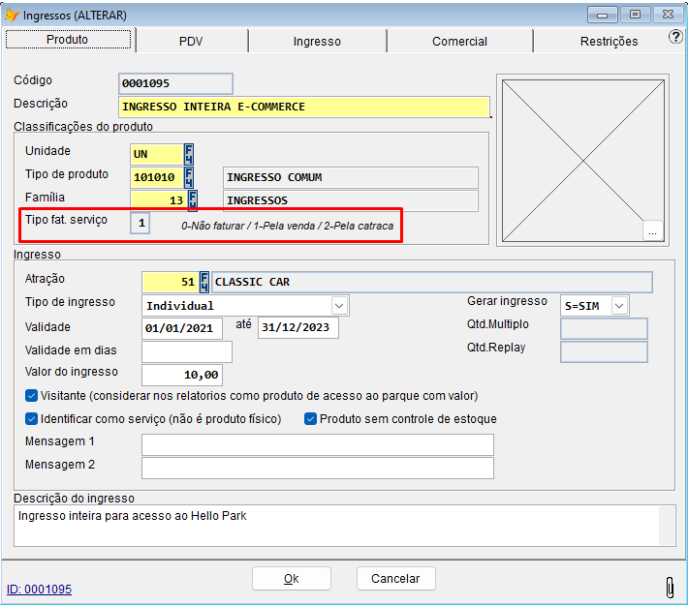Click the application icon in title bar
Image resolution: width=689 pixels, height=605 pixels.
[x=12, y=15]
